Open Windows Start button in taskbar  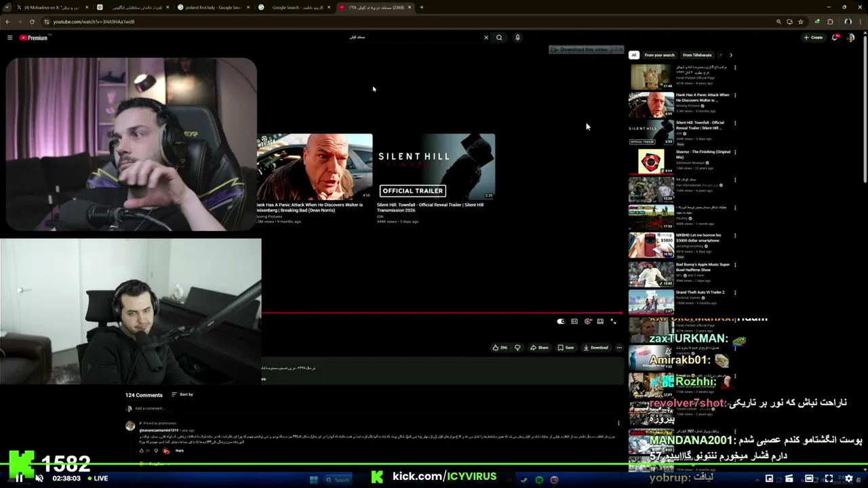tap(314, 480)
